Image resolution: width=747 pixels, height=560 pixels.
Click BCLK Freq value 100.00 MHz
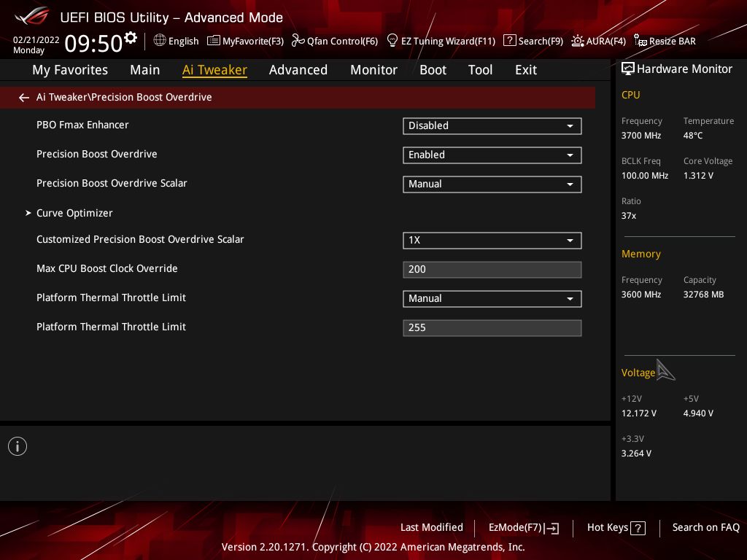click(x=645, y=176)
